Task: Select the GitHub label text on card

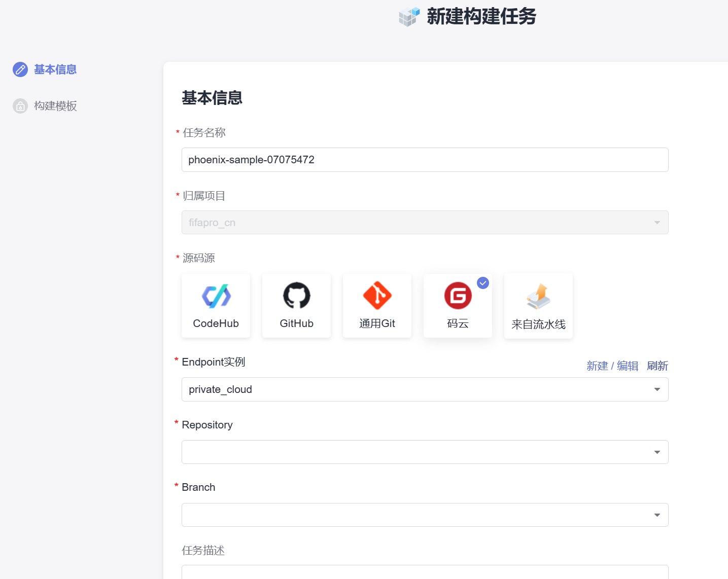Action: [x=296, y=323]
